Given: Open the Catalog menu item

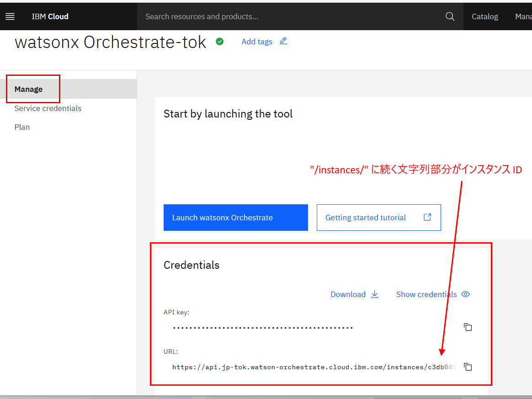Looking at the screenshot, I should coord(485,16).
